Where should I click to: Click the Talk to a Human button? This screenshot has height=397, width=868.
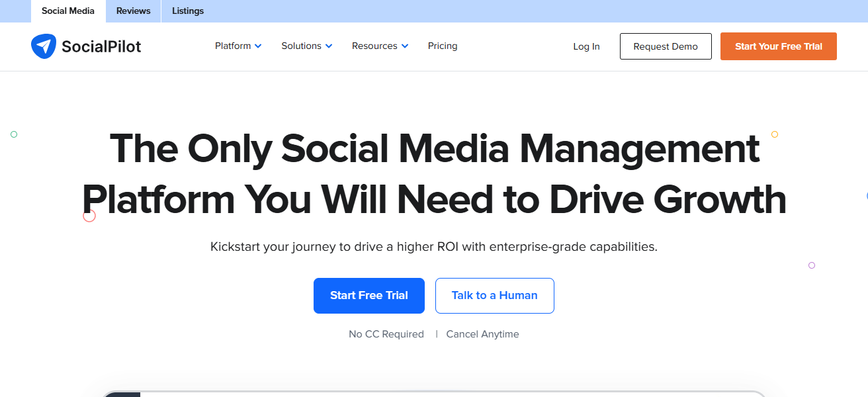point(494,295)
